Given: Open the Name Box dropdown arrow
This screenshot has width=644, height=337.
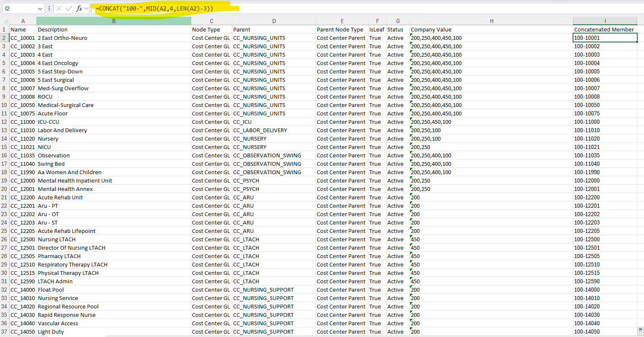Looking at the screenshot, I should pos(40,8).
